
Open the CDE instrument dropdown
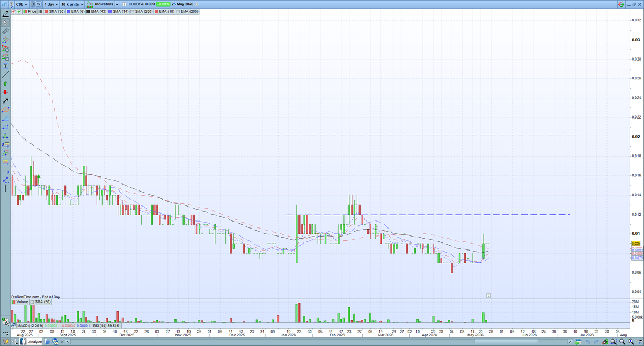(22, 4)
